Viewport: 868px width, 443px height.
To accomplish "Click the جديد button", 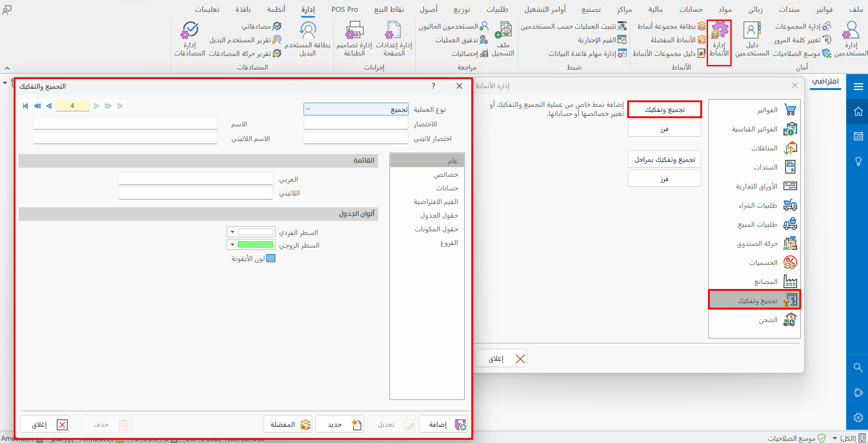I will (339, 424).
